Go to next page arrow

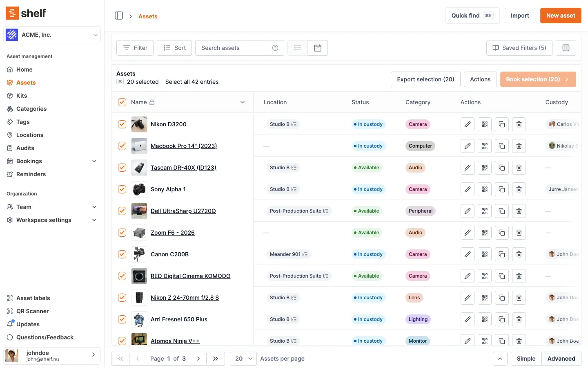point(198,359)
